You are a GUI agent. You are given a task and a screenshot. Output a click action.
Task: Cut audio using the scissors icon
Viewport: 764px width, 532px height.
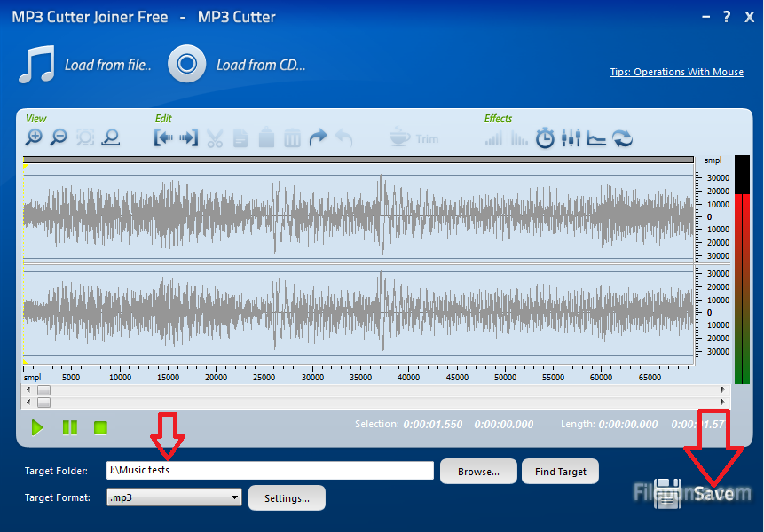tap(217, 138)
